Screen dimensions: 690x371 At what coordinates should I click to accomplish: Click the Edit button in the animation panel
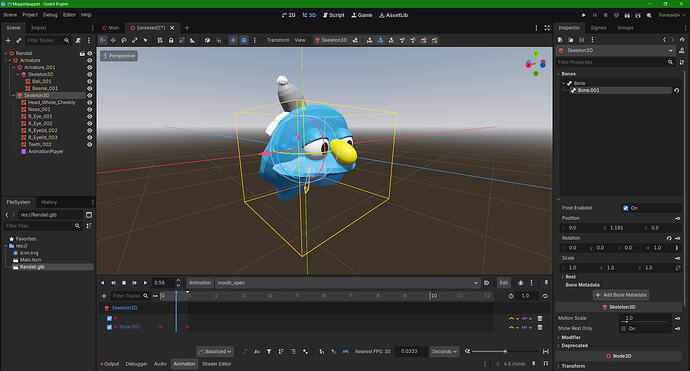click(x=503, y=283)
